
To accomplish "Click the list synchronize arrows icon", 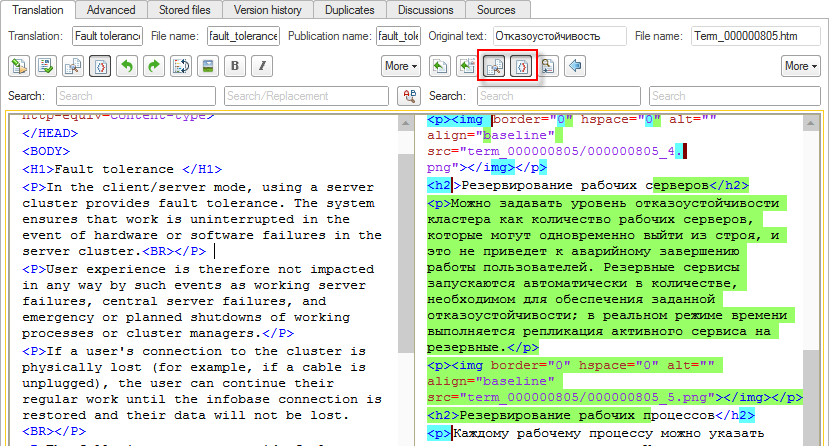I will [x=181, y=66].
